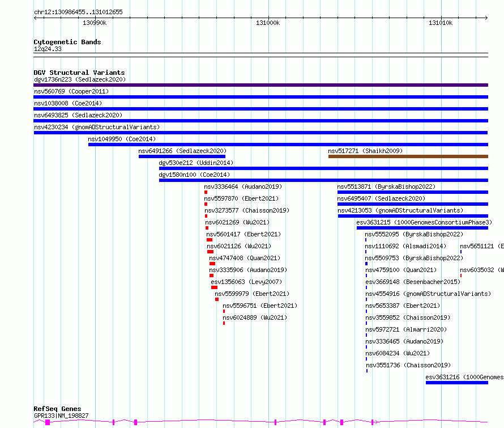This screenshot has height=428, width=504.
Task: Open nsv3559852 (Chaisson2019) variant
Action: 408,317
